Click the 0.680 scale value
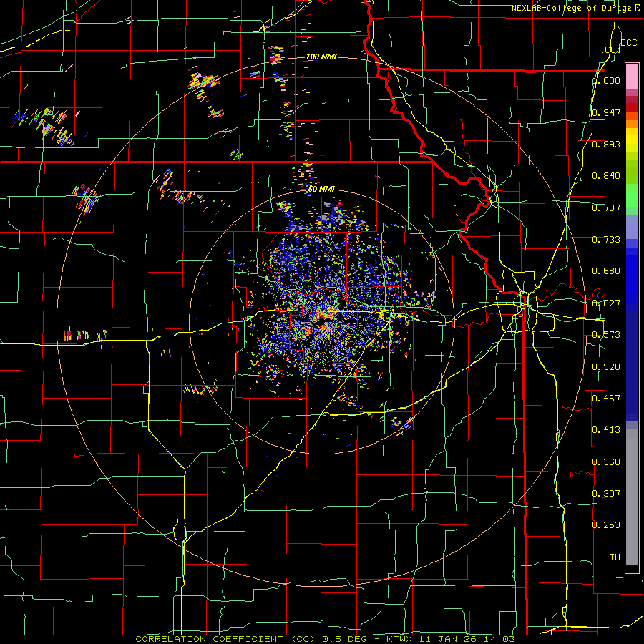This screenshot has height=644, width=644. (606, 271)
